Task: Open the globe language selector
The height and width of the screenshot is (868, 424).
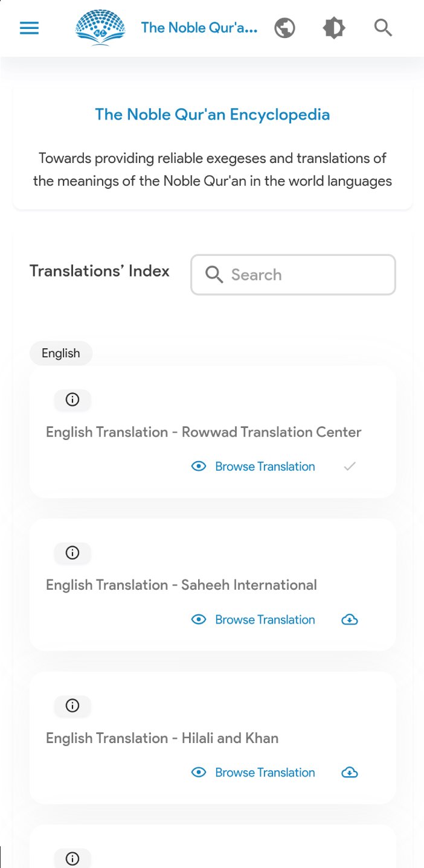Action: point(284,28)
